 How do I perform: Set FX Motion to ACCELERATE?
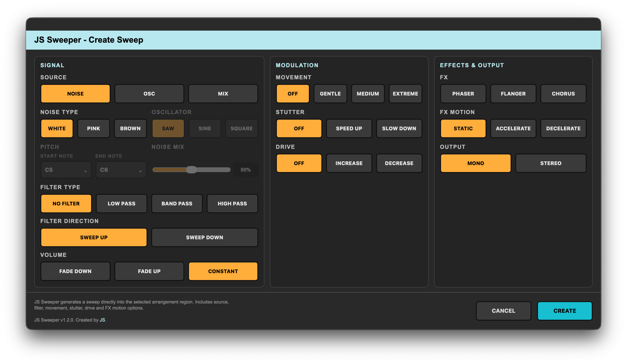pyautogui.click(x=513, y=128)
